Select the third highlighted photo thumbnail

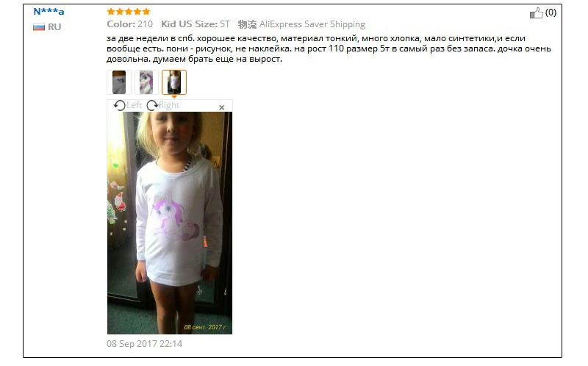174,82
